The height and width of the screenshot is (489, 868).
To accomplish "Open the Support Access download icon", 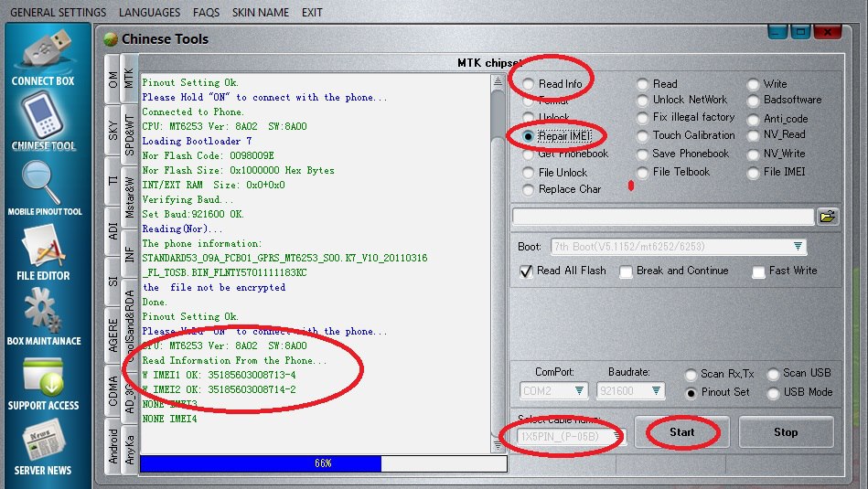I will point(43,377).
